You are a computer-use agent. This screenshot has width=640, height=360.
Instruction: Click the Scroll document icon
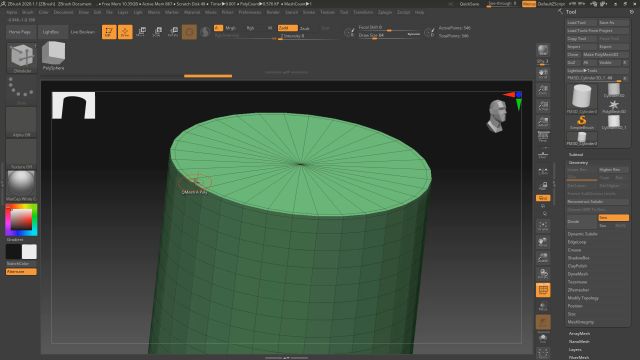tap(543, 74)
